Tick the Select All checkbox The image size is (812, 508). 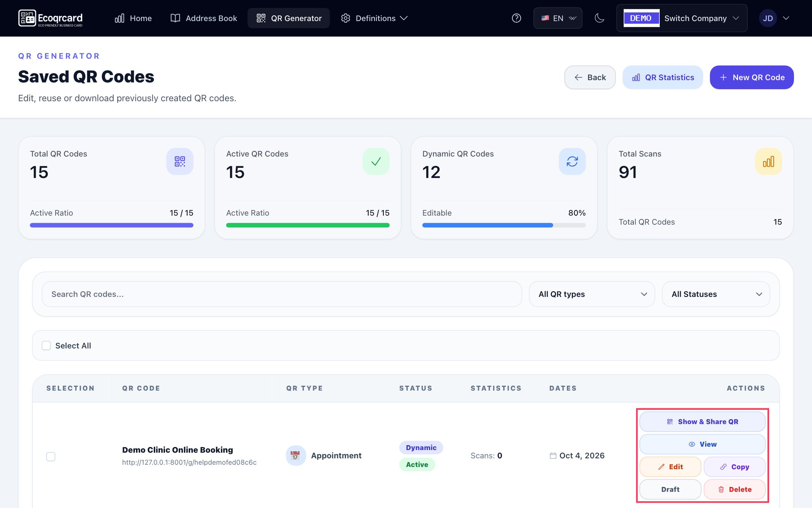46,345
